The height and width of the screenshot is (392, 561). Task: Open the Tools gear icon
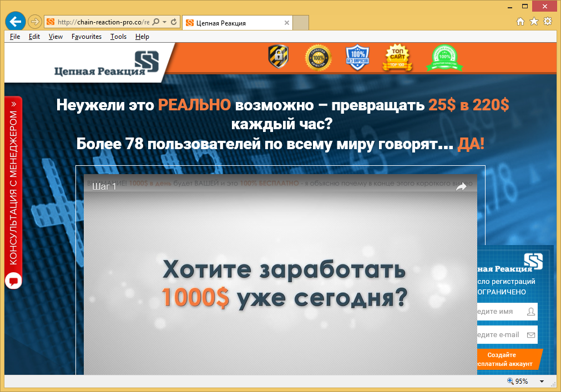click(548, 22)
